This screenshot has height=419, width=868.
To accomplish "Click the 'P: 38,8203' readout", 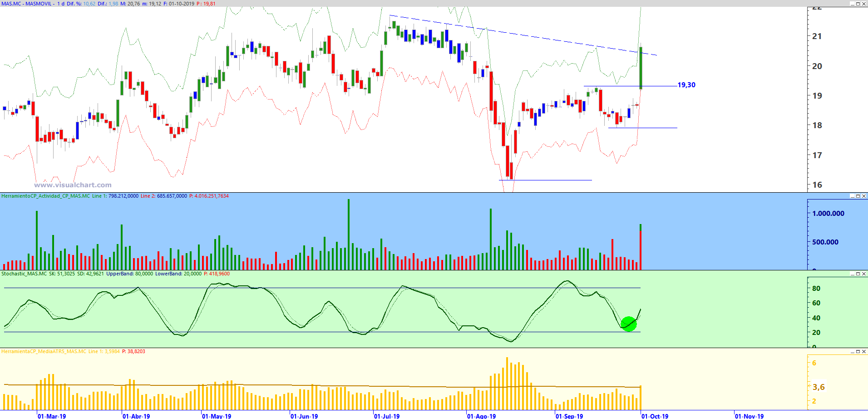I will [x=133, y=351].
